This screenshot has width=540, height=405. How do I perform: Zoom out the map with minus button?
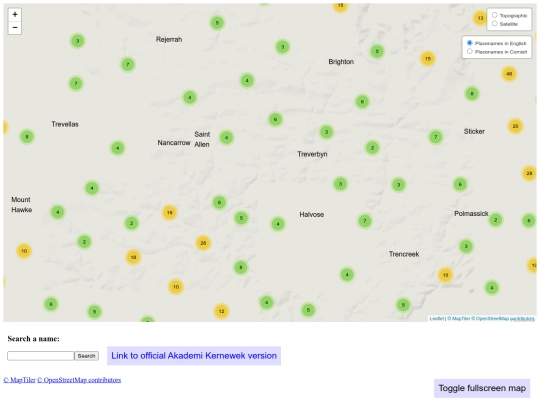tap(15, 28)
